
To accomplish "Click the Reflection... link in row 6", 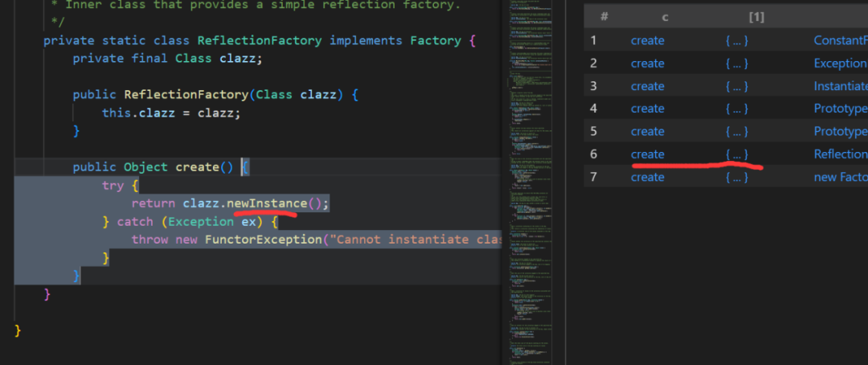I will click(x=841, y=154).
